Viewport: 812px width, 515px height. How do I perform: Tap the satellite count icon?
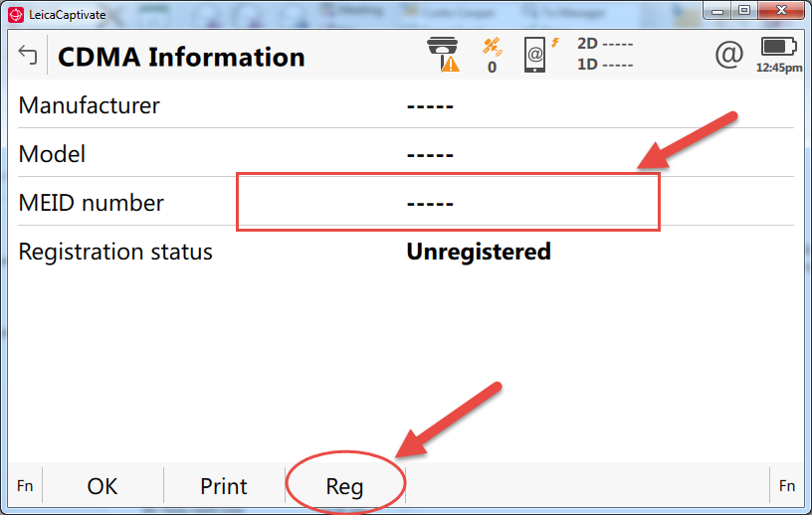tap(492, 56)
